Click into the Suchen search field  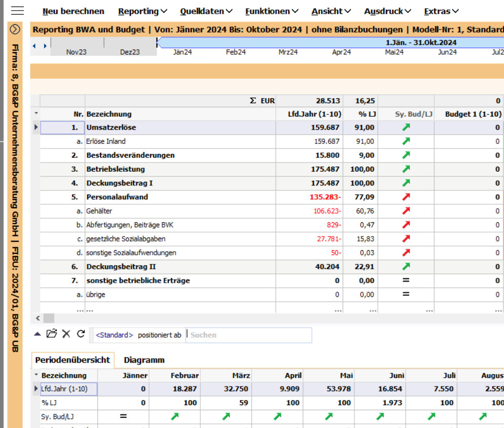click(x=248, y=335)
